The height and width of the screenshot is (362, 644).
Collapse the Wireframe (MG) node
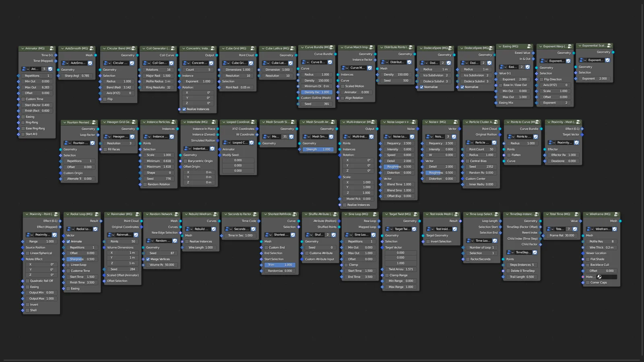(587, 214)
